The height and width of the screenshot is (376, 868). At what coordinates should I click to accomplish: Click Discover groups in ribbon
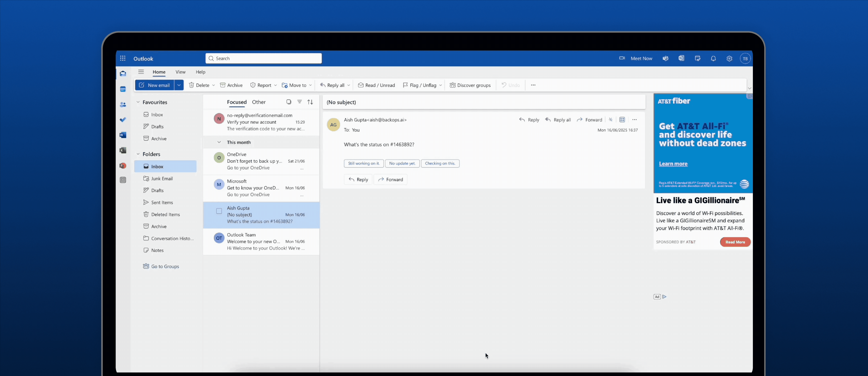tap(470, 85)
